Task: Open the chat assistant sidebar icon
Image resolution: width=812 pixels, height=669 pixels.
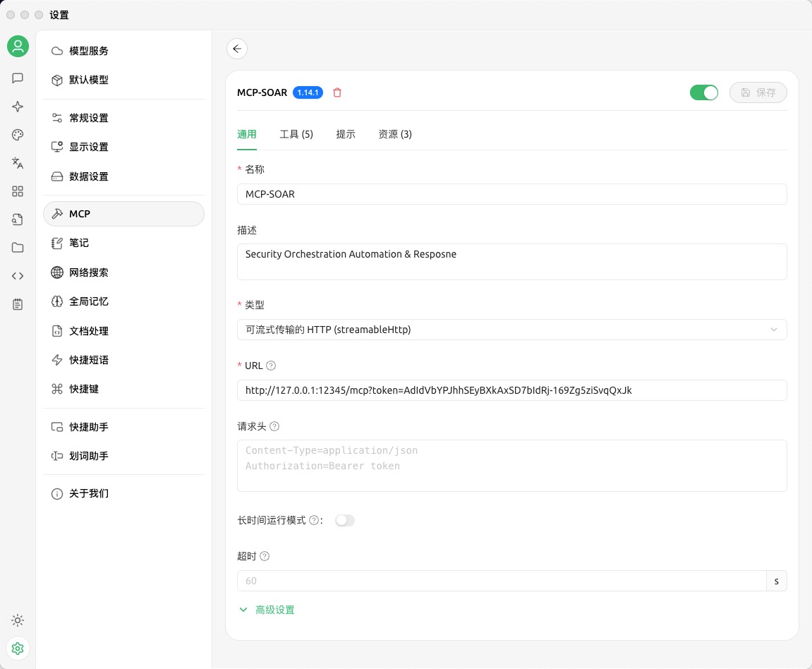Action: tap(18, 78)
